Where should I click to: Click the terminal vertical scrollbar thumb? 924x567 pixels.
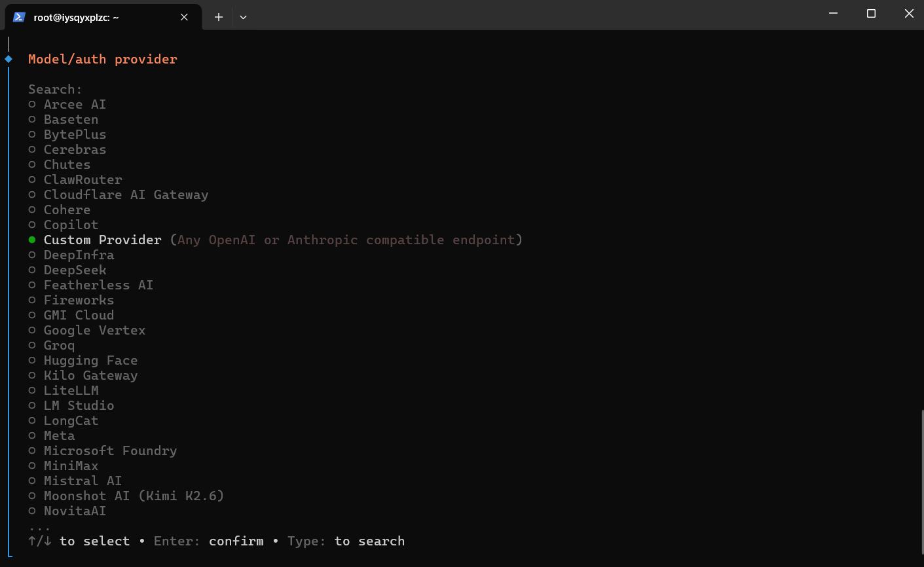click(921, 483)
